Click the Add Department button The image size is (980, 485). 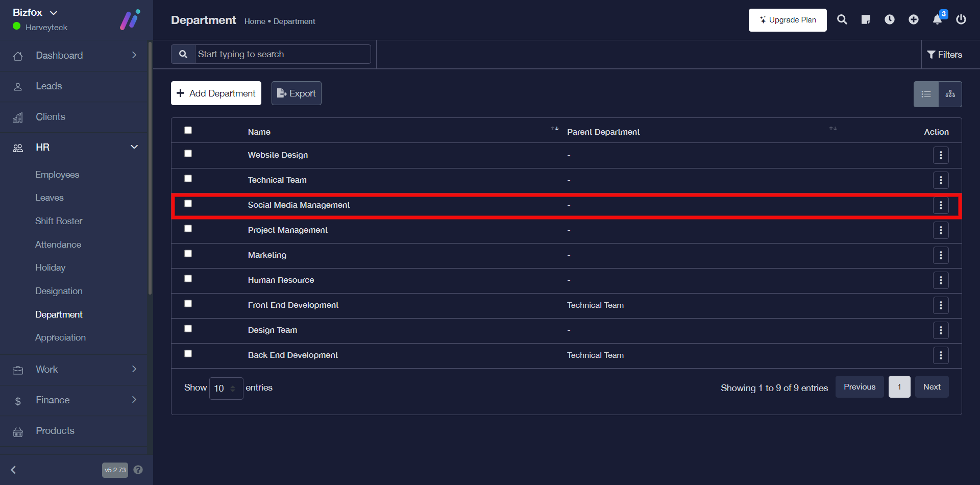click(x=216, y=93)
